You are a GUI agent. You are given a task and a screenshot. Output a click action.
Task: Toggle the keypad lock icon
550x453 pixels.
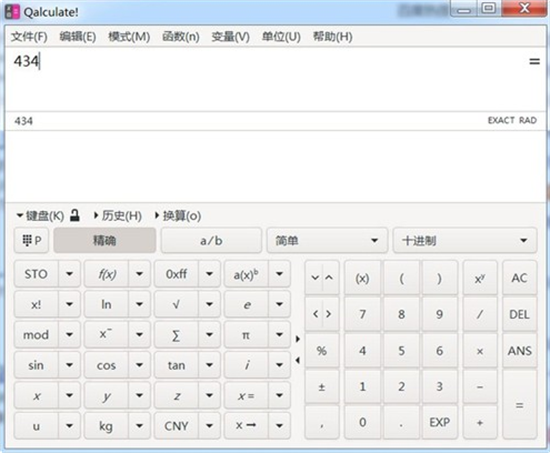click(x=74, y=215)
